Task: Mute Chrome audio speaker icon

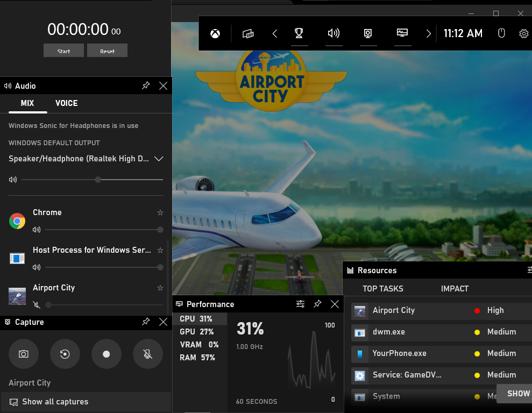Action: pyautogui.click(x=37, y=230)
